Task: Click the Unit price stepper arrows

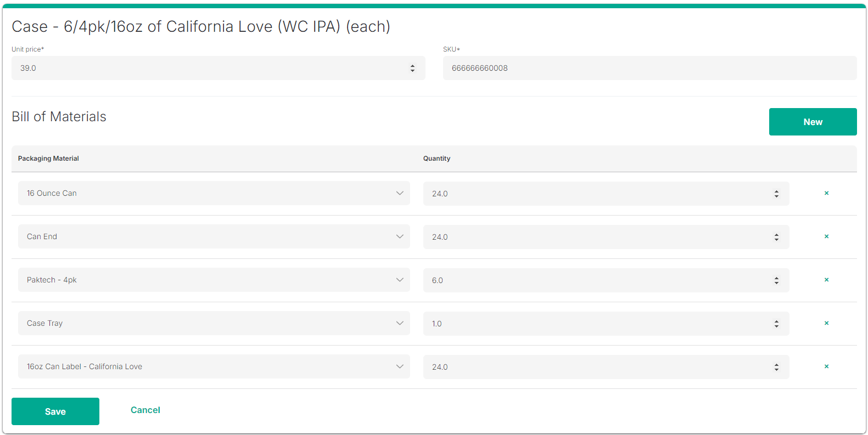Action: [412, 68]
